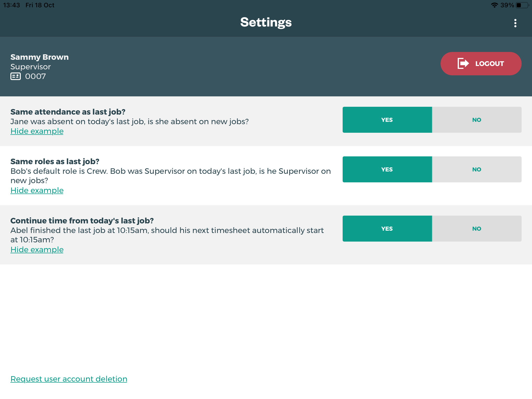Screen dimensions: 532x399
Task: Open Request user account deletion link
Action: [x=69, y=379]
